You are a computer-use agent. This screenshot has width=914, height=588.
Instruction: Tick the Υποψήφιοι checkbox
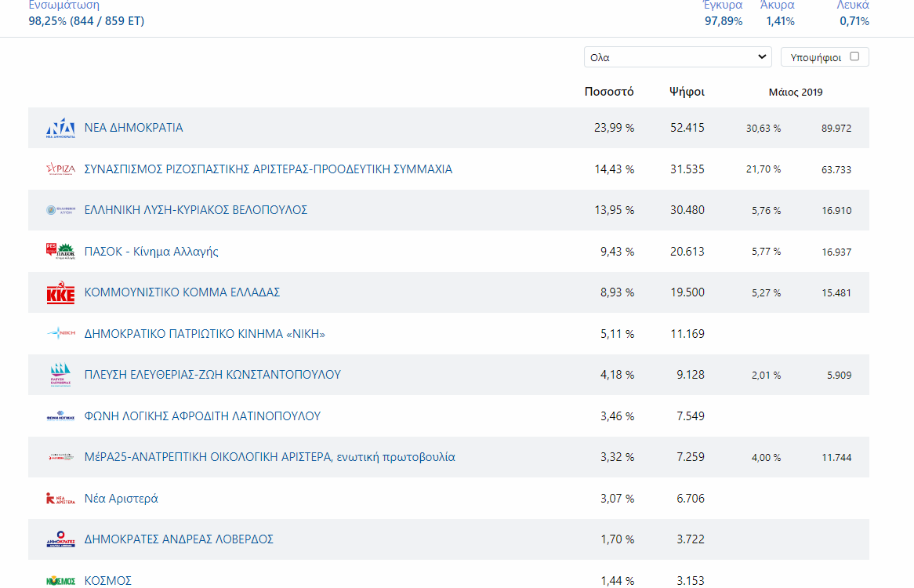(854, 56)
